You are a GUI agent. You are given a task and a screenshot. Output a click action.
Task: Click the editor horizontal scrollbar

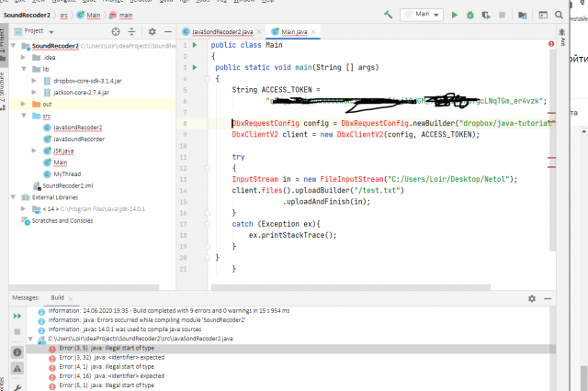pyautogui.click(x=351, y=287)
